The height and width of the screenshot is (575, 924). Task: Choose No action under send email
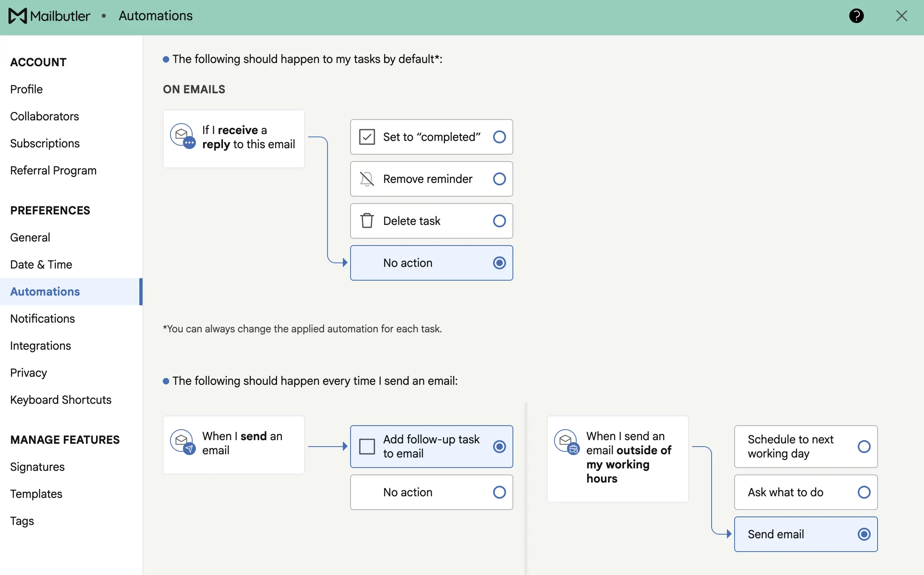pyautogui.click(x=499, y=492)
